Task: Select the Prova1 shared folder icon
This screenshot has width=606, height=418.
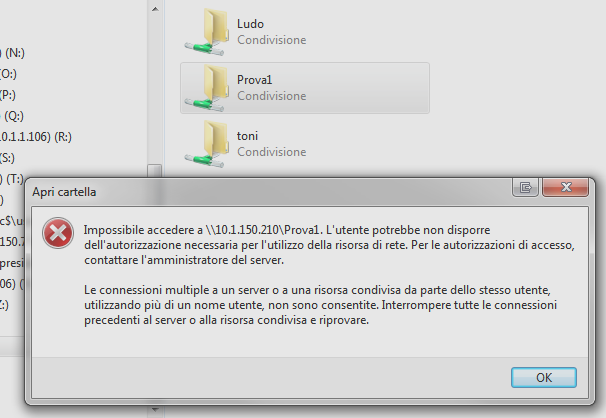Action: click(206, 88)
